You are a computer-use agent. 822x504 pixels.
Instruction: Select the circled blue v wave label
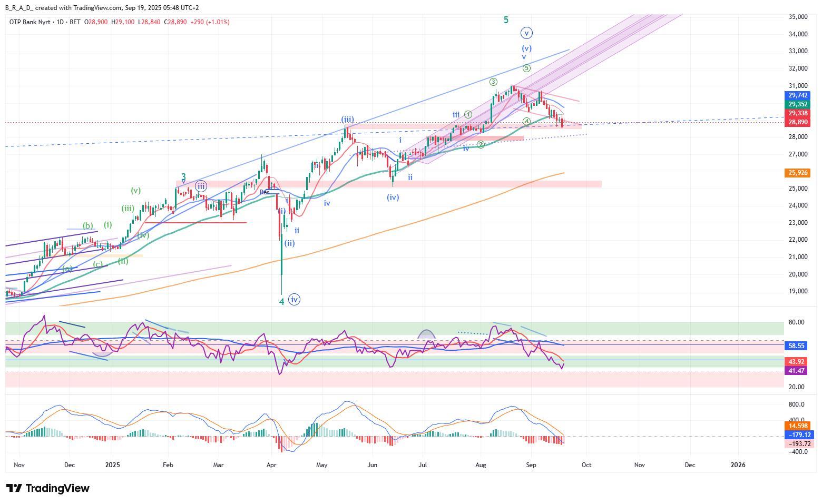point(526,33)
